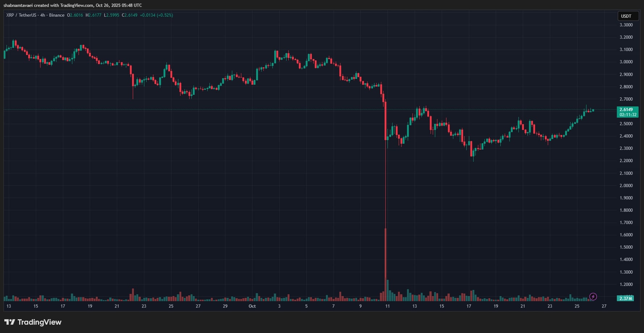Viewport: 644px width, 333px height.
Task: Click the 2.37M volume label
Action: tap(626, 299)
